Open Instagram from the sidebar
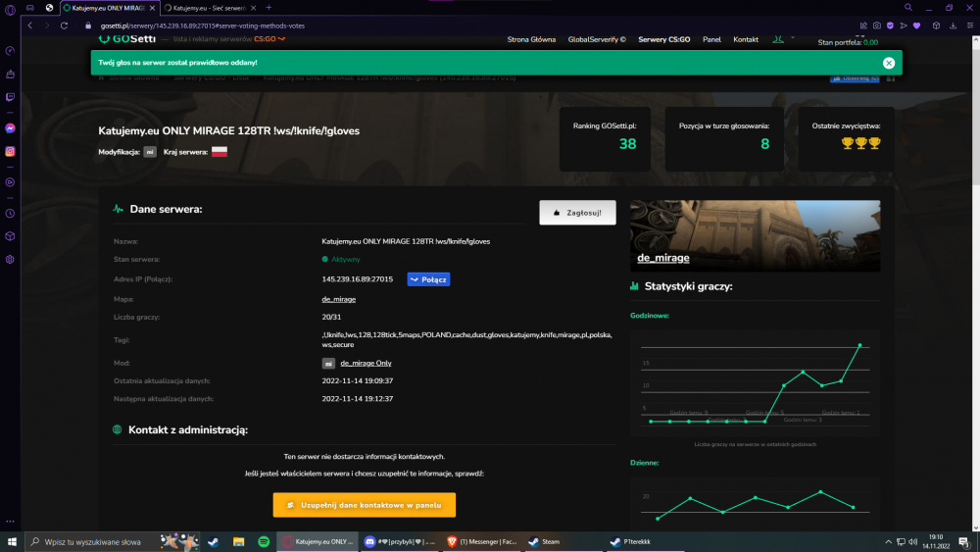Viewport: 980px width, 552px height. point(10,151)
